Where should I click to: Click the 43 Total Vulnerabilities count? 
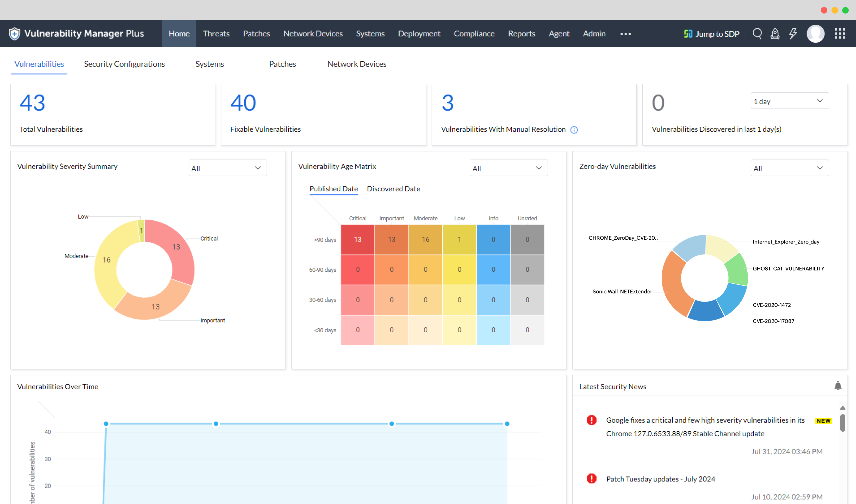pos(32,103)
